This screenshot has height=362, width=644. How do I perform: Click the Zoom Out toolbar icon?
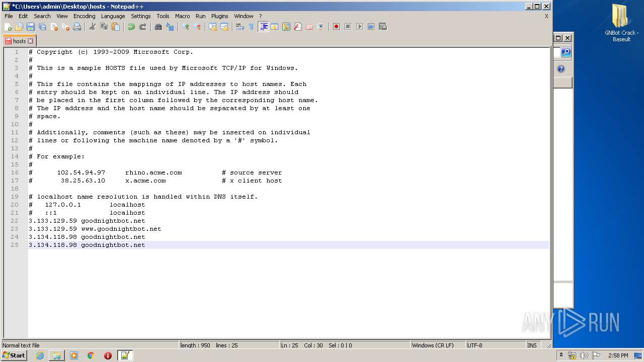pyautogui.click(x=197, y=27)
